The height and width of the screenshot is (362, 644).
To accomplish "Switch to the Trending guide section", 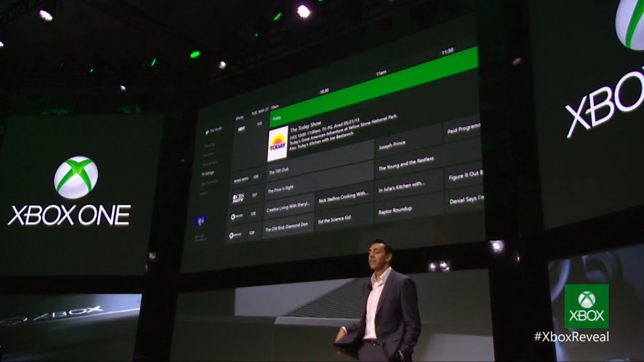I will 209,145.
